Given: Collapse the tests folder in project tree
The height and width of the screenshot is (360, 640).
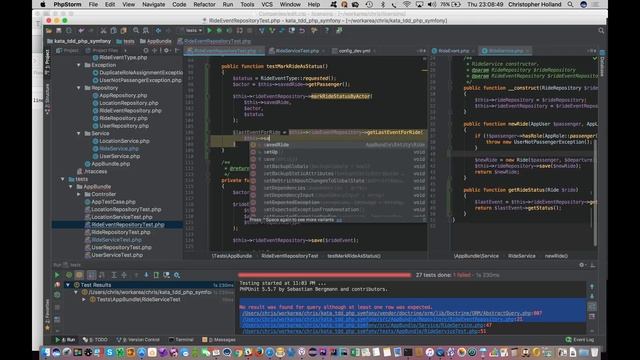Looking at the screenshot, I should point(63,179).
